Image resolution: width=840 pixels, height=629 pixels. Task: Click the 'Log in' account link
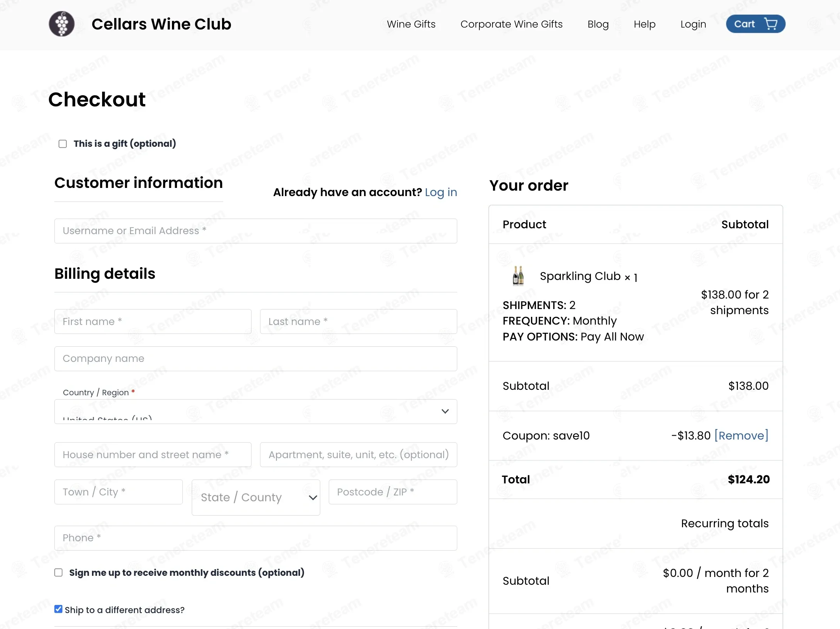click(441, 192)
